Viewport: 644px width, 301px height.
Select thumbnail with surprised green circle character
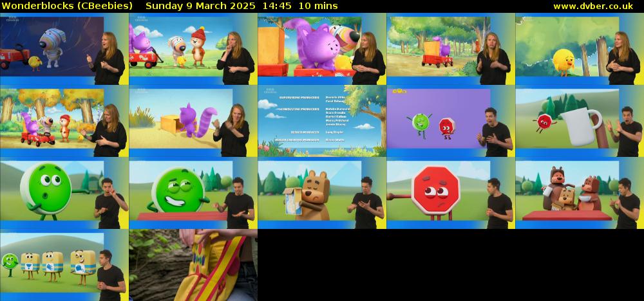tap(64, 193)
